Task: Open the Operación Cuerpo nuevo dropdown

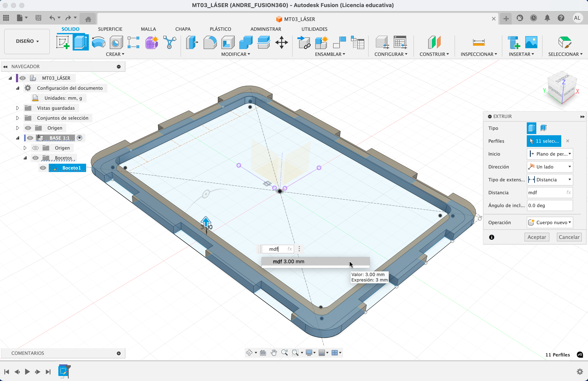Action: point(550,222)
